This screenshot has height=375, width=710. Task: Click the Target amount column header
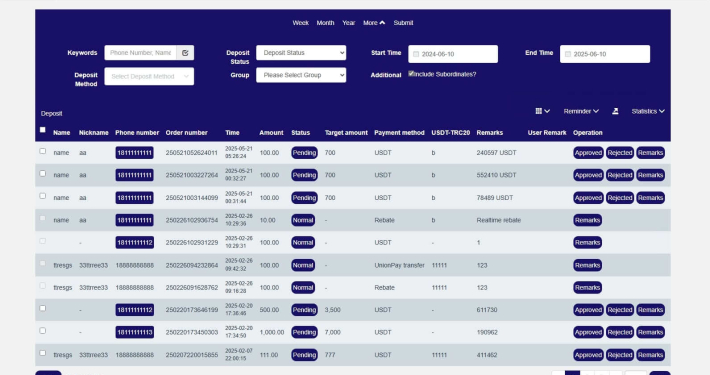pyautogui.click(x=346, y=133)
